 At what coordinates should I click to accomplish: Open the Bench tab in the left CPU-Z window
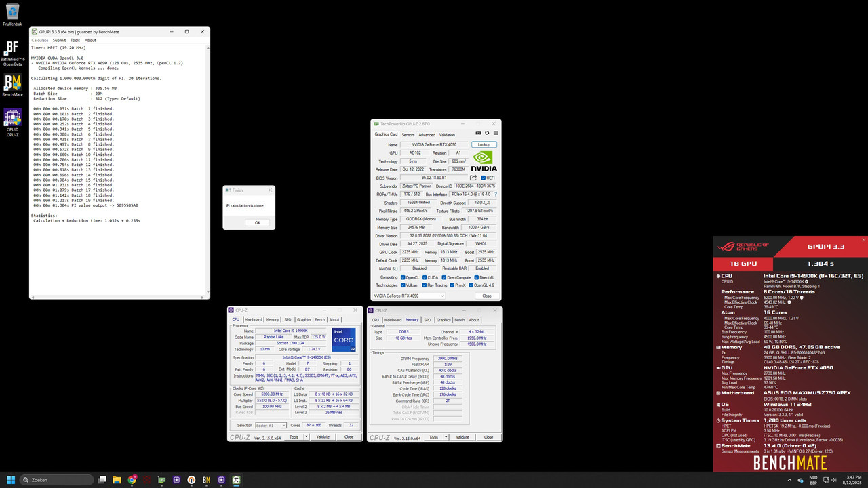319,319
